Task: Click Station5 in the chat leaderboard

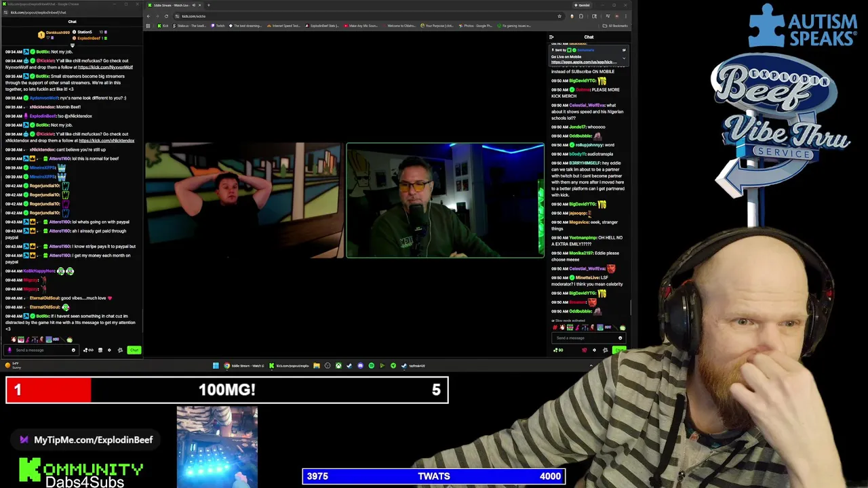Action: (84, 32)
